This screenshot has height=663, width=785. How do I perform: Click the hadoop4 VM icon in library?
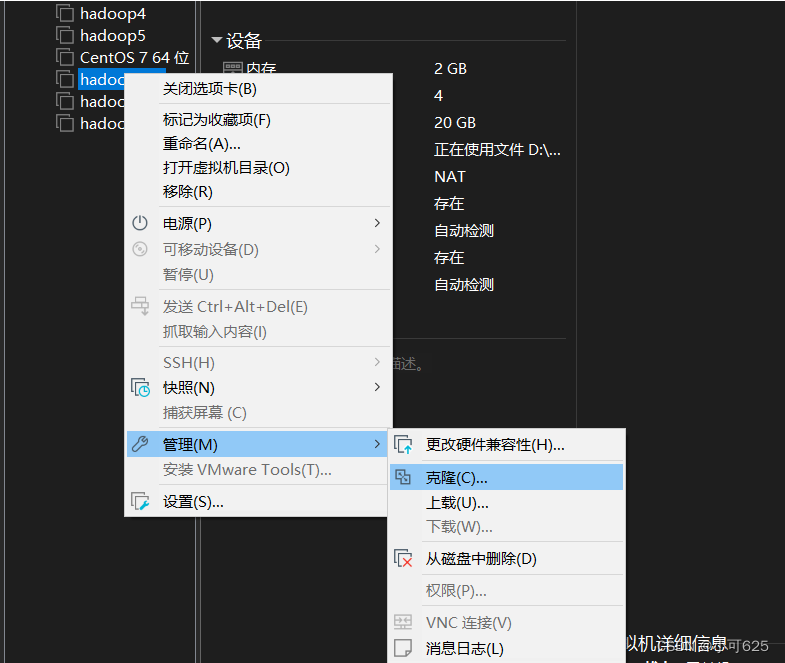[x=65, y=14]
